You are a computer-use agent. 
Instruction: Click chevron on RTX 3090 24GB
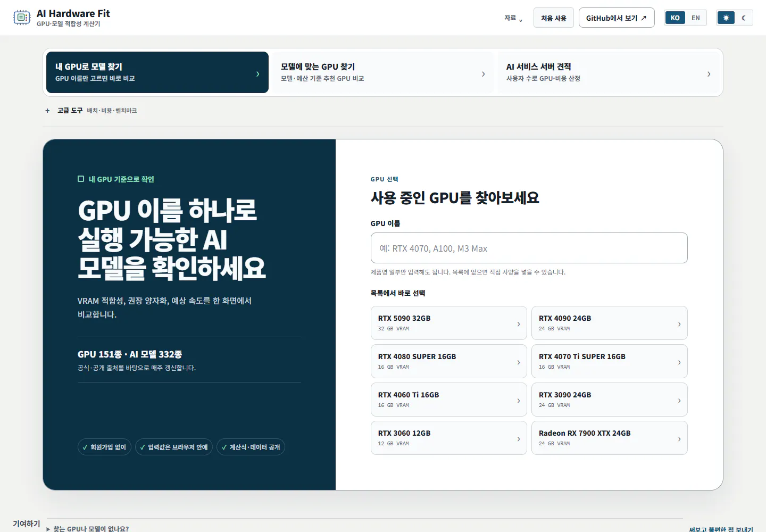[679, 401]
